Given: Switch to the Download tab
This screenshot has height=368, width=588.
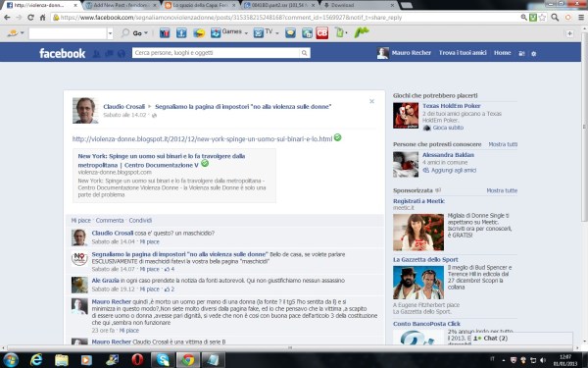Looking at the screenshot, I should (360, 5).
